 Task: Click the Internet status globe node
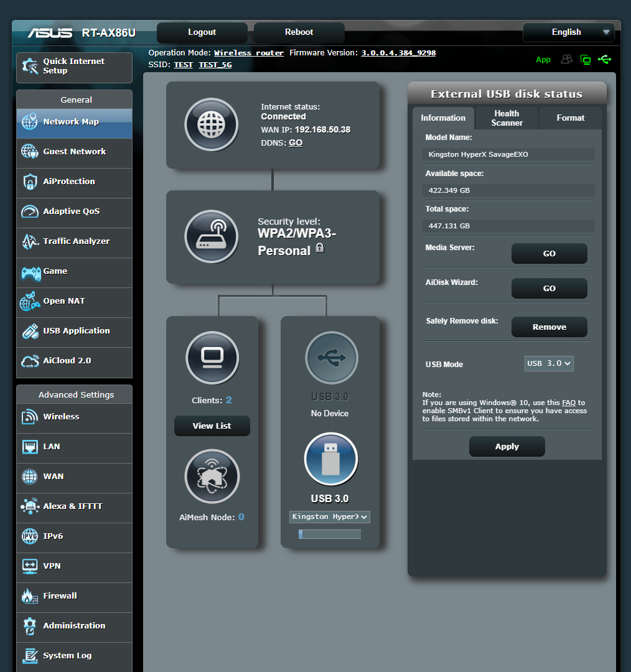pos(211,124)
